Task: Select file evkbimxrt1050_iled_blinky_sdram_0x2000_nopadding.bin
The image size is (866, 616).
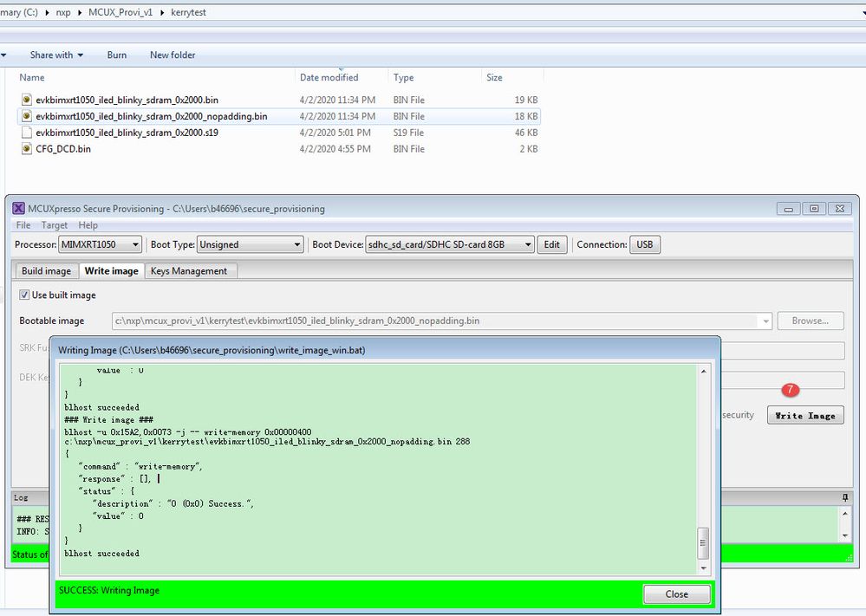Action: click(x=152, y=116)
